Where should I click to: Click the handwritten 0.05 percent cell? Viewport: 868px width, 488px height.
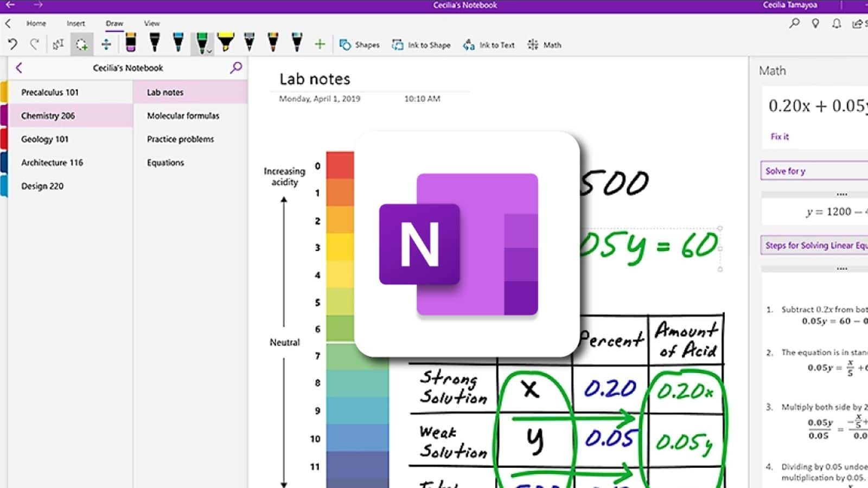coord(610,438)
